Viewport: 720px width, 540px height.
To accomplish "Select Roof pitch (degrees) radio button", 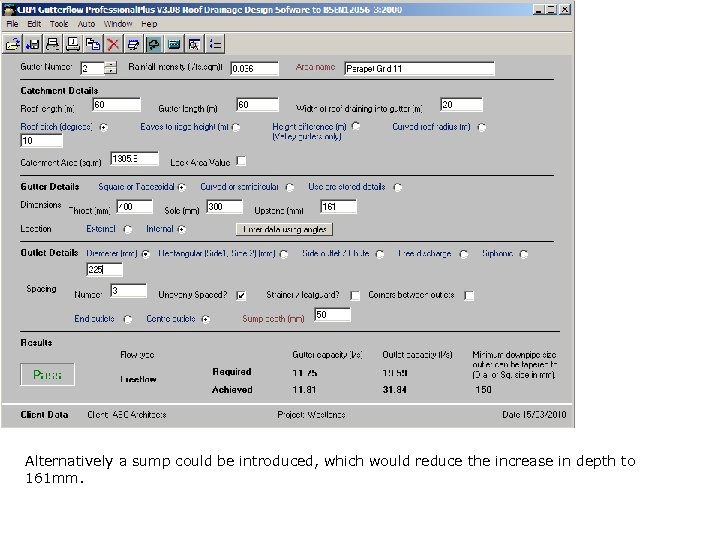I will (104, 128).
